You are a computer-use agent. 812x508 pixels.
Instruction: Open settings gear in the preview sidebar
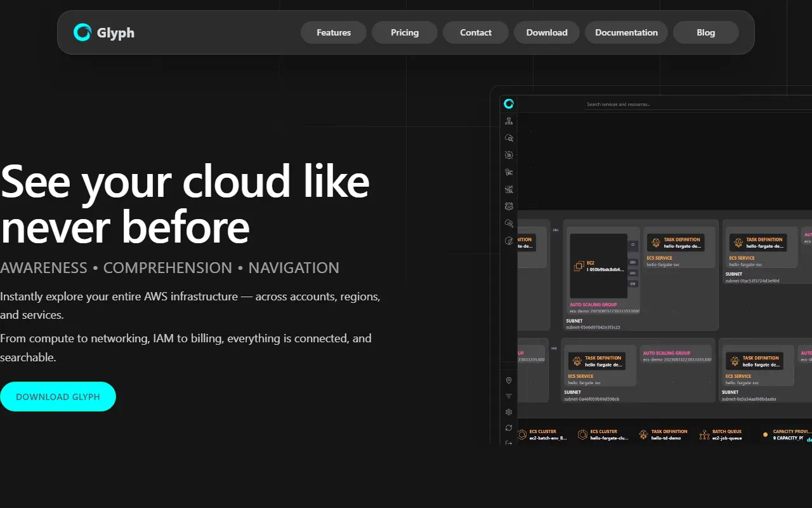click(x=509, y=412)
